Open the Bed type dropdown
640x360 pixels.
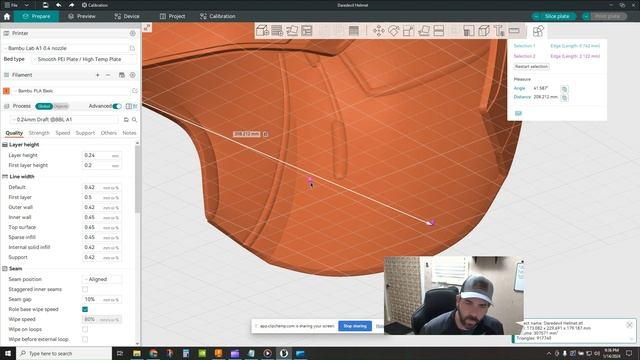(85, 59)
